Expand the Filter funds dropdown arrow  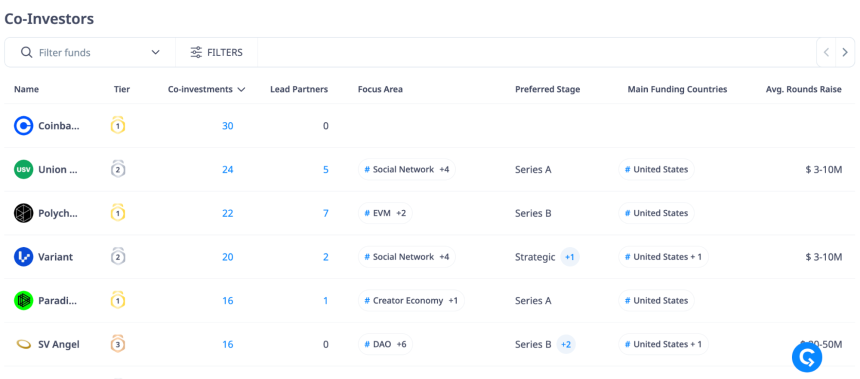pyautogui.click(x=156, y=53)
